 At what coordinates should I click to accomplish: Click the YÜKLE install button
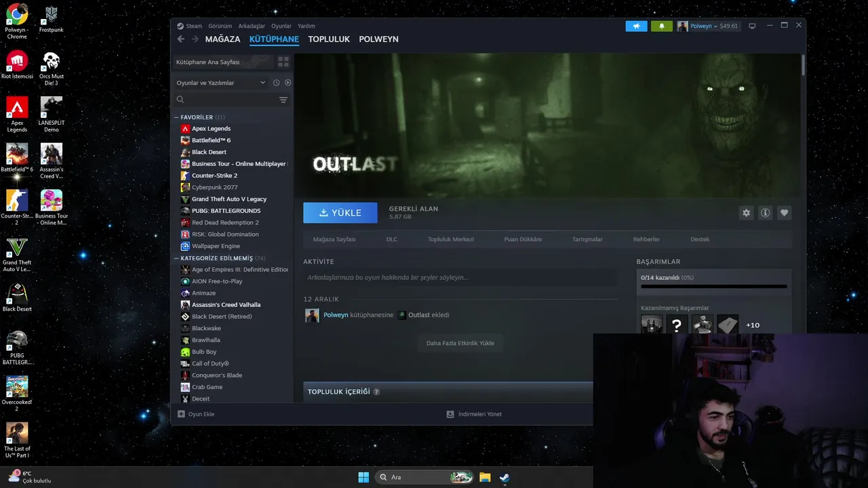340,213
